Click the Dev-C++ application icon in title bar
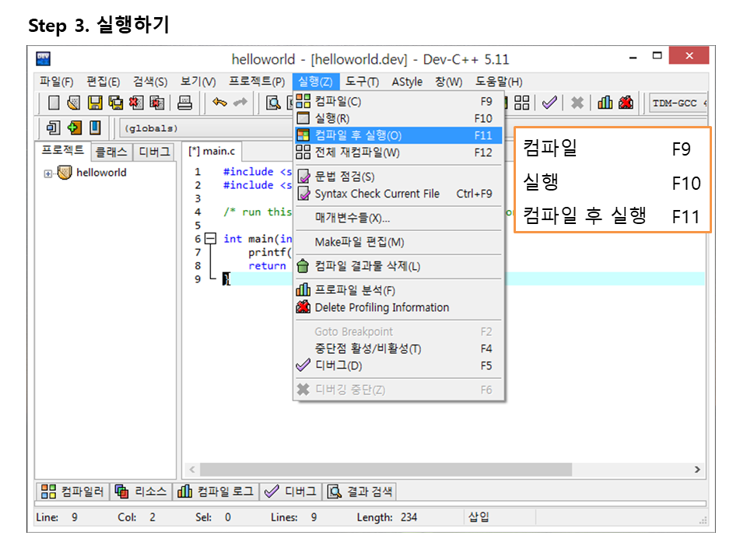747x560 pixels. pyautogui.click(x=44, y=58)
